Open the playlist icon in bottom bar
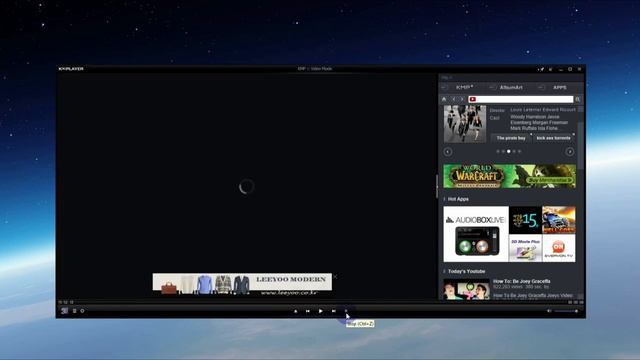Image resolution: width=640 pixels, height=360 pixels. tap(74, 311)
